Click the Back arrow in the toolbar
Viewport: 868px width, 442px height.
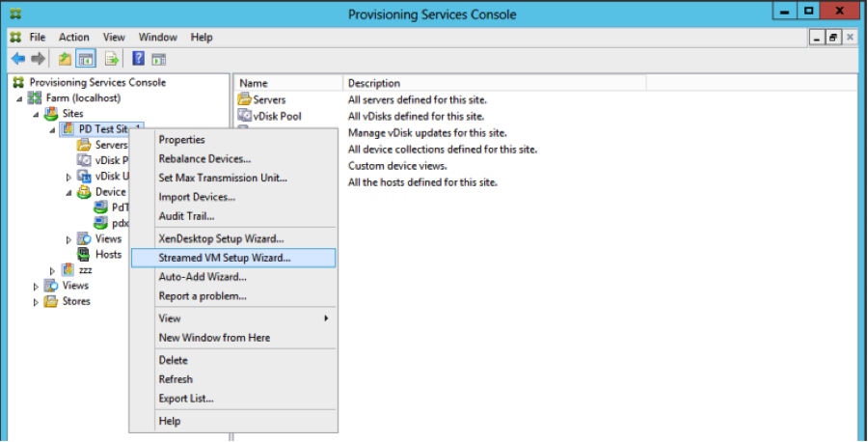pyautogui.click(x=17, y=59)
